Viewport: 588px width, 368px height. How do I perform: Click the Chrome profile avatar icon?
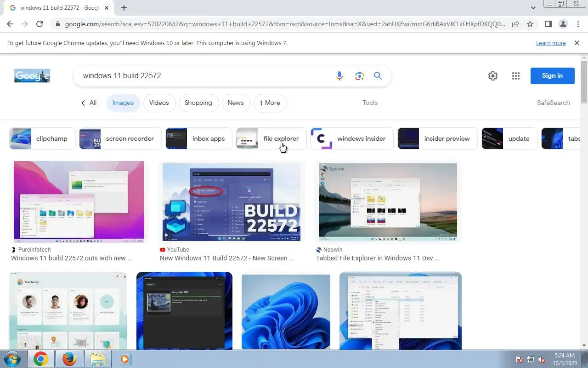coord(563,24)
